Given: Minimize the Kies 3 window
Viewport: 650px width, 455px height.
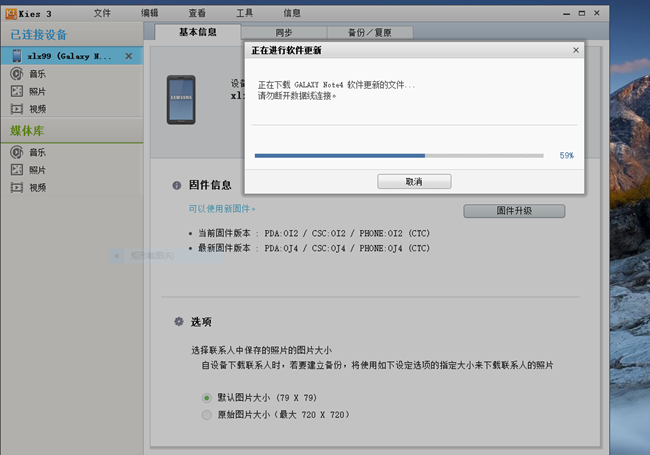Looking at the screenshot, I should [x=567, y=14].
